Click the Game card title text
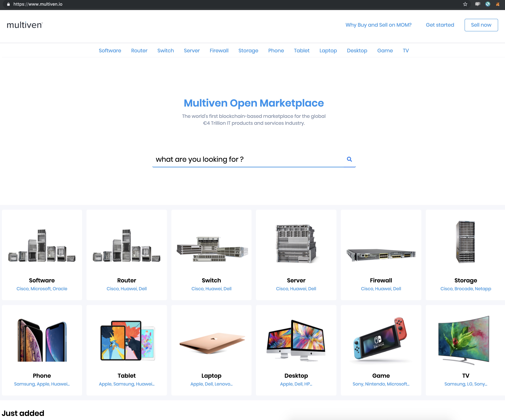Image resolution: width=505 pixels, height=420 pixels. tap(381, 375)
